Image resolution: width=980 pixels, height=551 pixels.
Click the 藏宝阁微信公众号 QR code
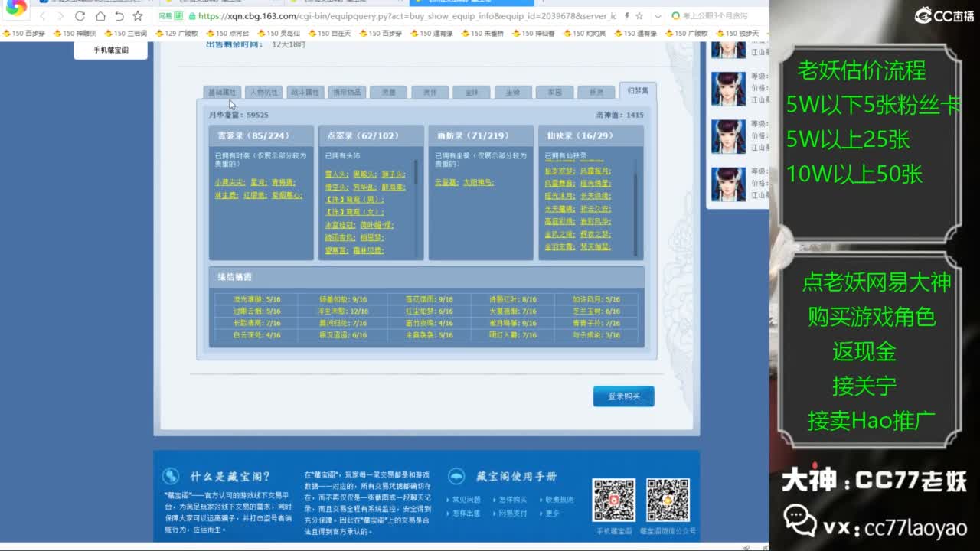668,500
